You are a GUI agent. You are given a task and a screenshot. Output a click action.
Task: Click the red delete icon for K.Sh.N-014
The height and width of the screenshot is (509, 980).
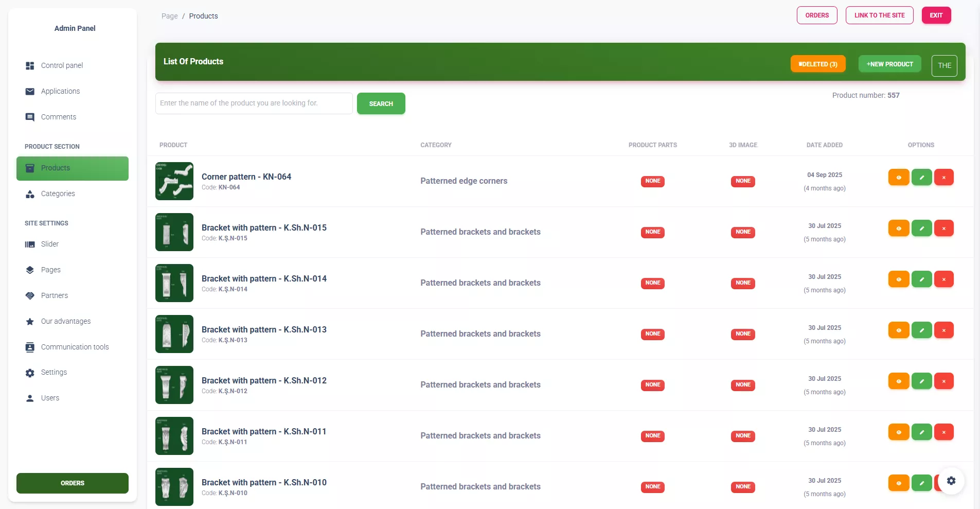click(x=943, y=279)
